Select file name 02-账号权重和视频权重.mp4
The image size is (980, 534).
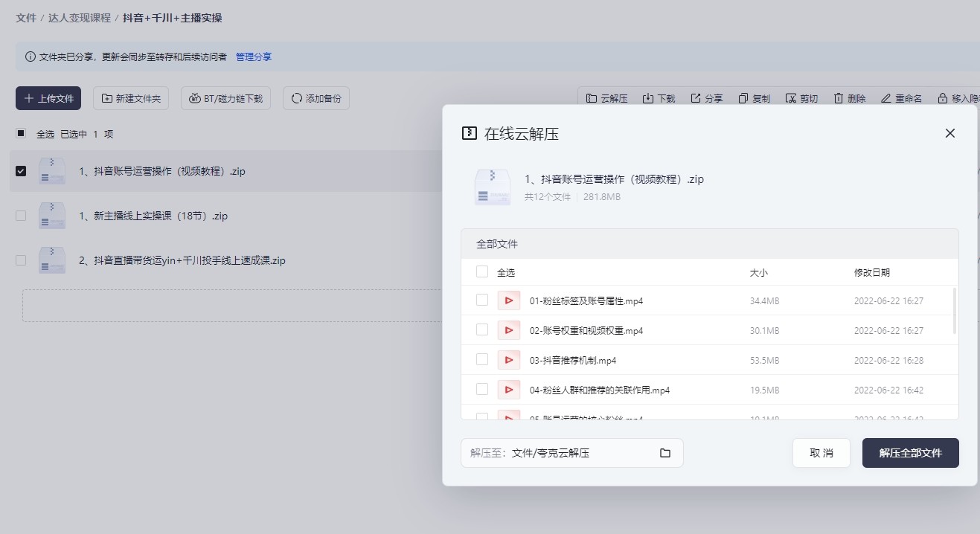coord(586,331)
